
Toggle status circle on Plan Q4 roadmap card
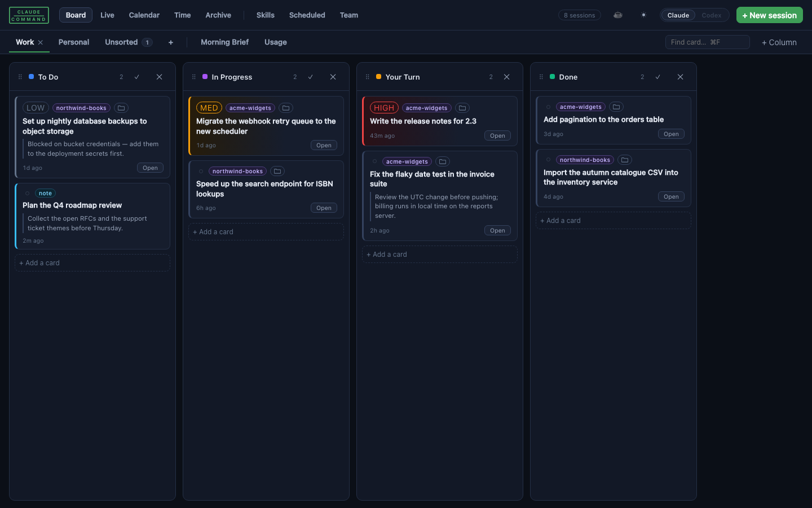(x=27, y=193)
